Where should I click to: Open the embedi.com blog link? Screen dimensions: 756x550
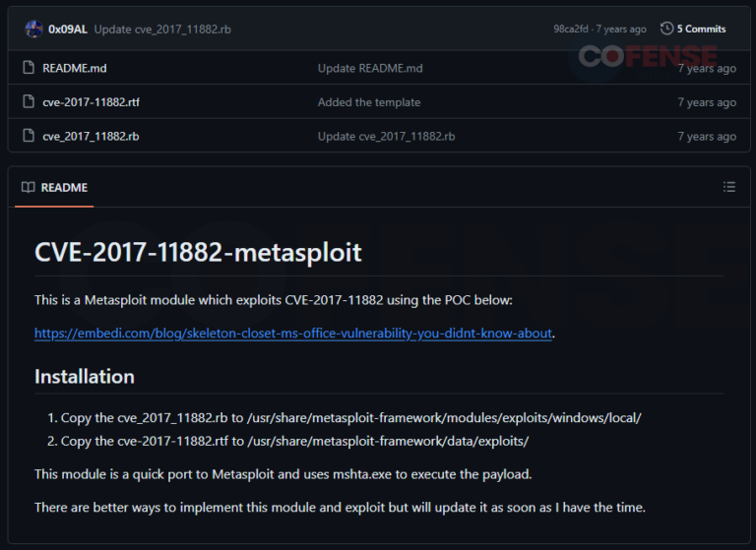[x=292, y=334]
